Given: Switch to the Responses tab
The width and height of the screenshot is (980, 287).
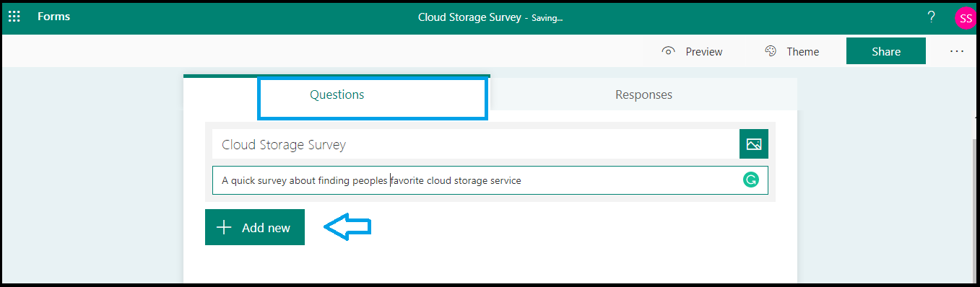Looking at the screenshot, I should point(643,94).
